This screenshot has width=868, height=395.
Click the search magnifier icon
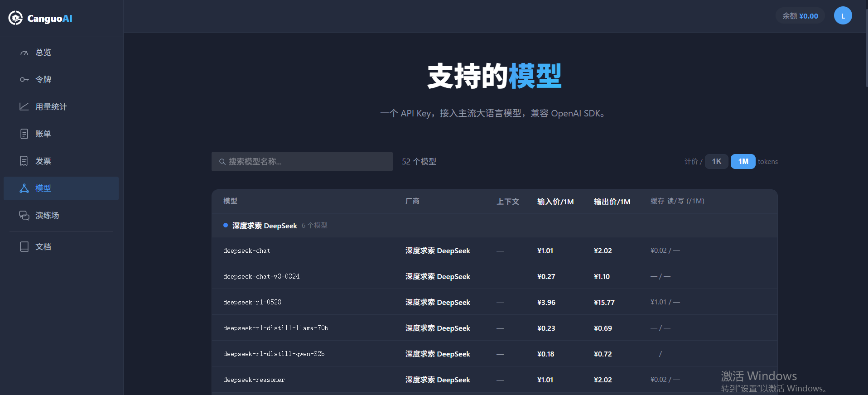(222, 162)
